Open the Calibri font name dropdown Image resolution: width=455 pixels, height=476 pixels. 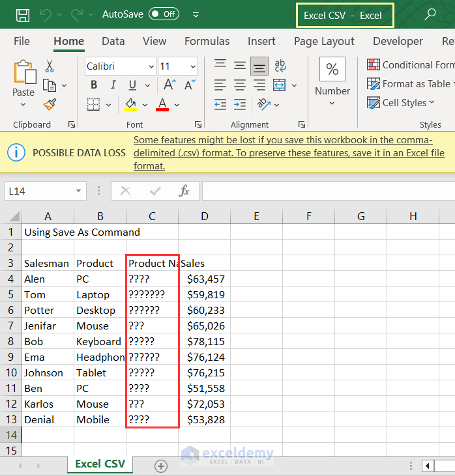click(x=151, y=66)
